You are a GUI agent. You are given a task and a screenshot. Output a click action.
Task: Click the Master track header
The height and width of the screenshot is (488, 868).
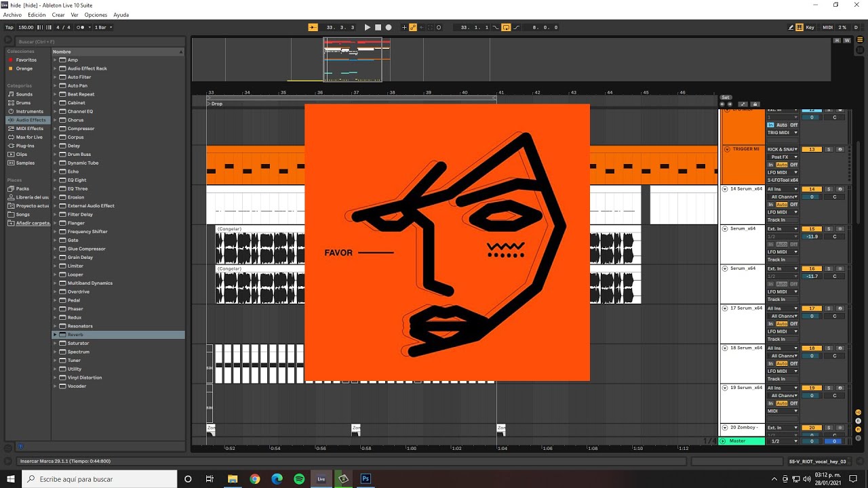point(742,441)
